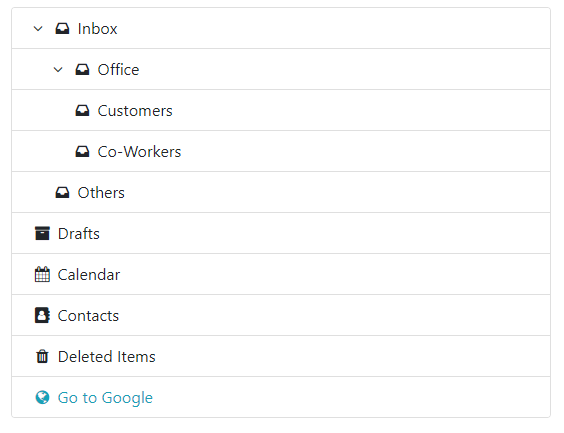Image resolution: width=564 pixels, height=433 pixels.
Task: Click the globe icon beside Go to Google
Action: pos(42,397)
